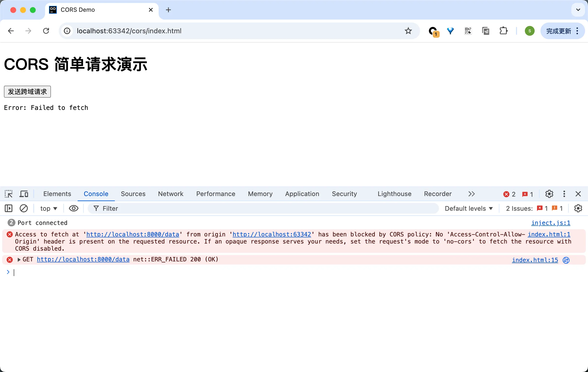Switch to the Elements tab
The width and height of the screenshot is (588, 372).
pyautogui.click(x=57, y=194)
